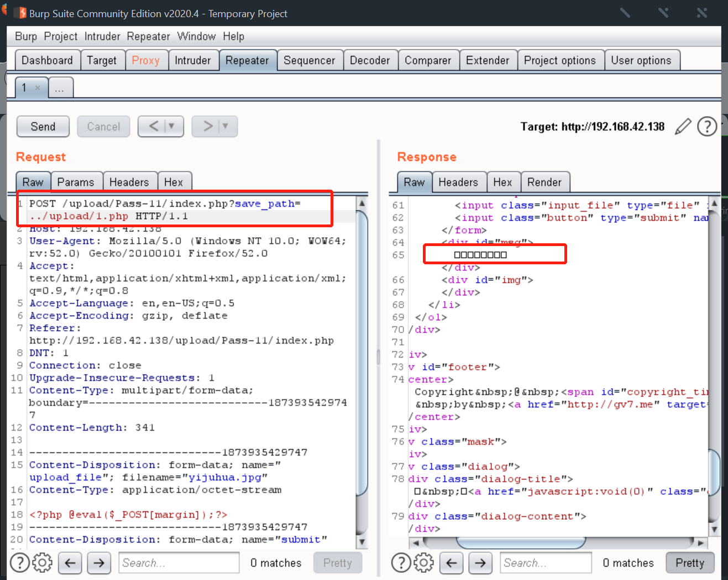Open the request Params tab
This screenshot has height=580, width=728.
[76, 182]
